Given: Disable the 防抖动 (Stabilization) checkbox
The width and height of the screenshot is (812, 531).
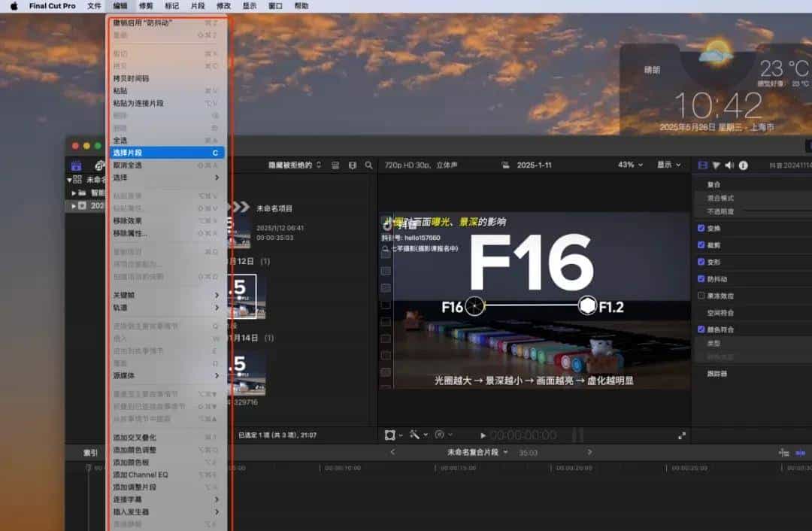Looking at the screenshot, I should [701, 278].
